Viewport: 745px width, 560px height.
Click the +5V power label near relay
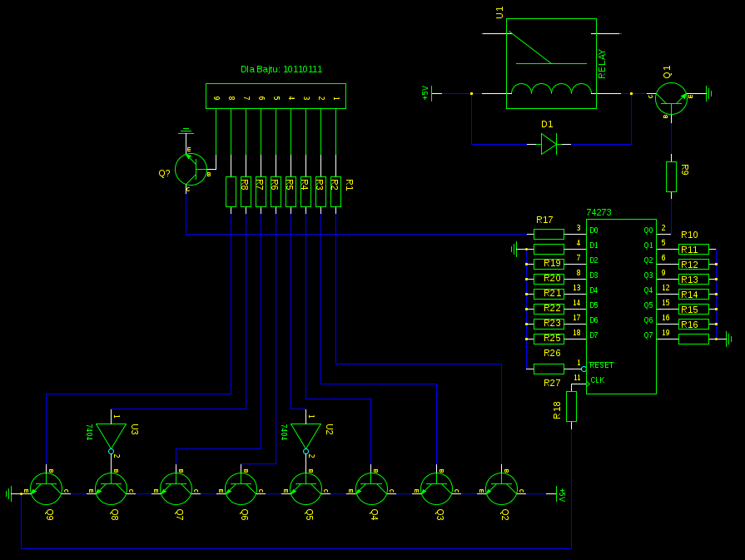coord(425,93)
